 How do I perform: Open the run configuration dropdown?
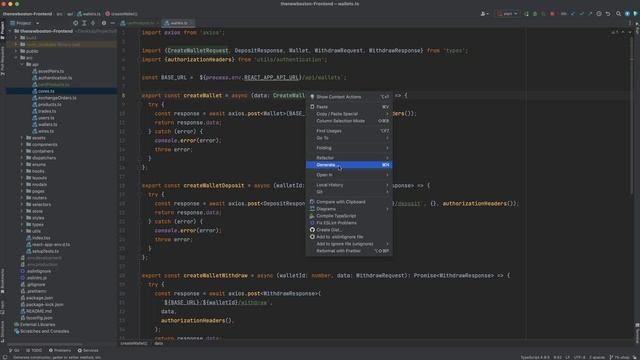tap(507, 14)
